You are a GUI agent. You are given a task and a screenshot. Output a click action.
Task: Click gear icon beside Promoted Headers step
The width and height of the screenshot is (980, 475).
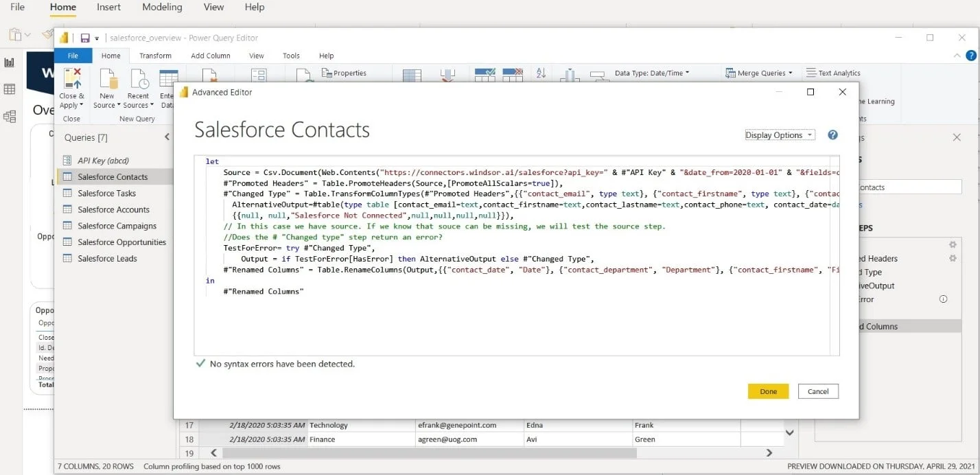(x=953, y=258)
